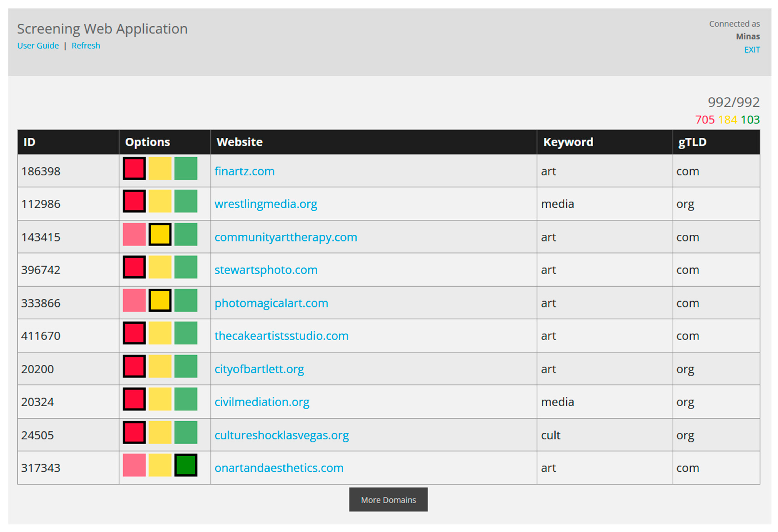Set cultureshocklasvegas.org to the yellow option

point(160,432)
